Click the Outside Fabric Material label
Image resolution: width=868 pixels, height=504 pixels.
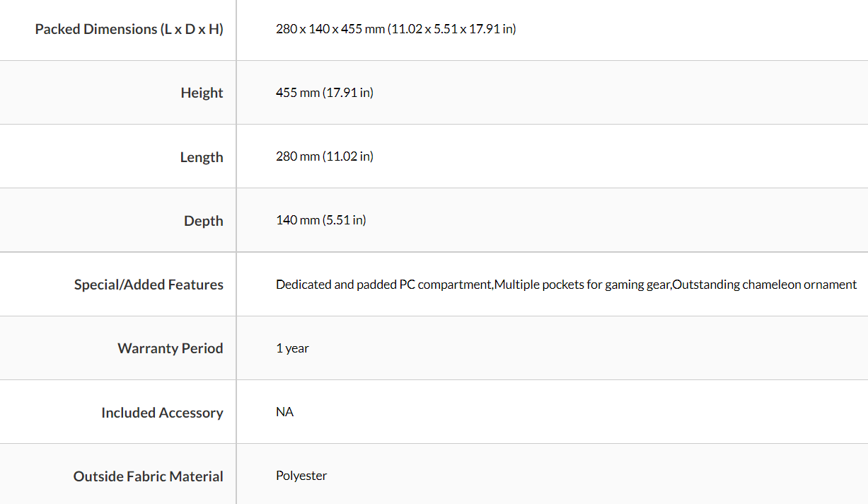(148, 476)
